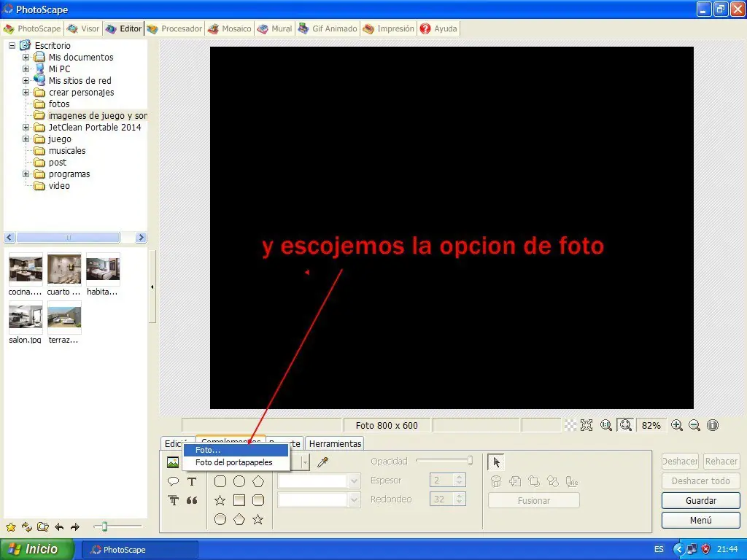Adjust the thumbnail size slider
The width and height of the screenshot is (747, 560).
click(x=104, y=526)
